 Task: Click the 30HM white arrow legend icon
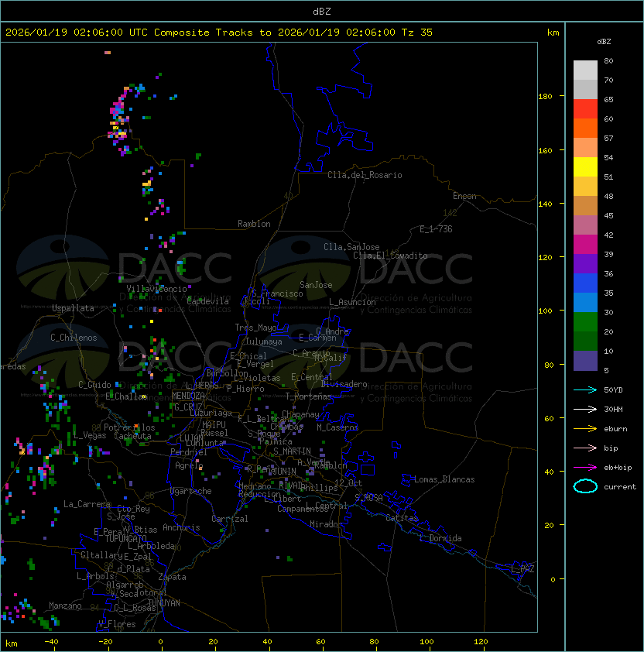(585, 409)
